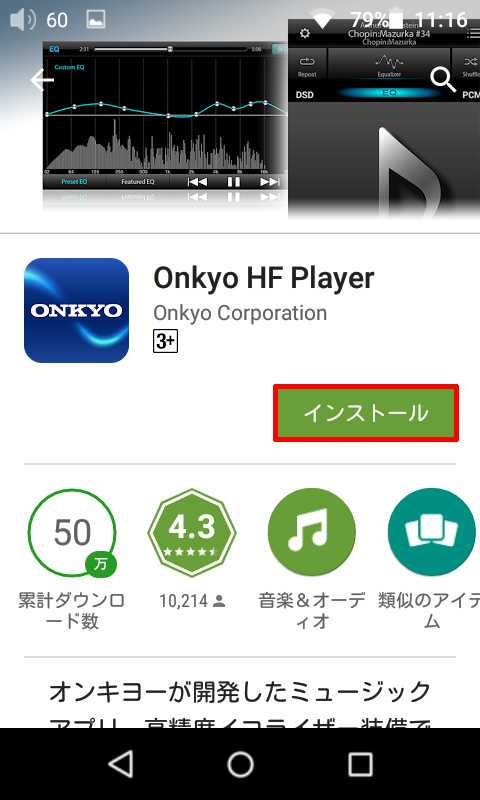This screenshot has width=480, height=800.
Task: Tap the インストール button
Action: coord(366,413)
